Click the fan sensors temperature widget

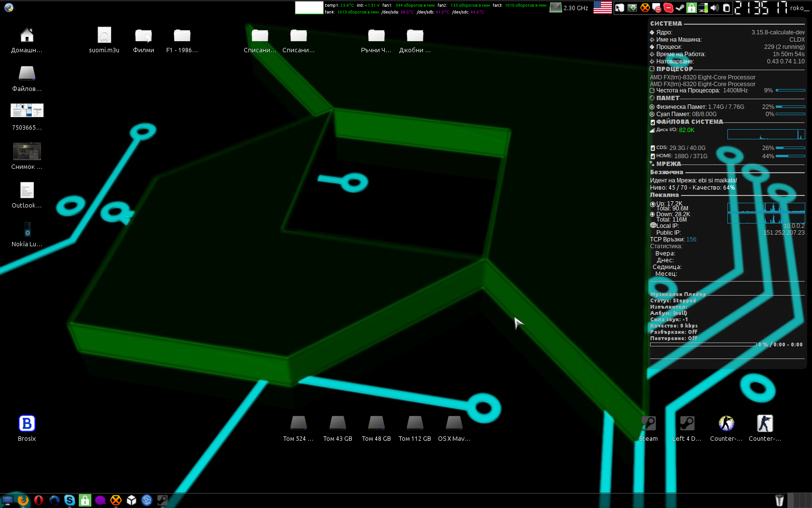point(435,8)
